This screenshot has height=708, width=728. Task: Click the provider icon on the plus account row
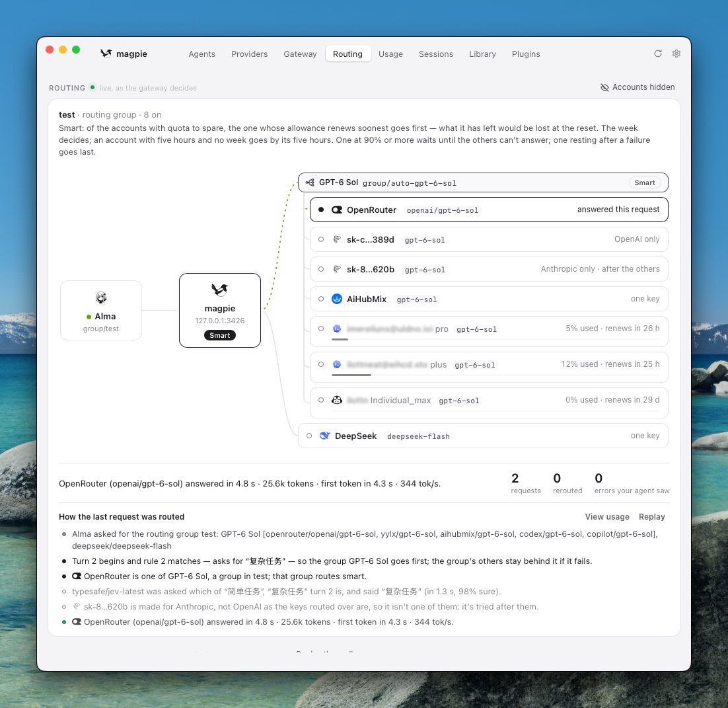click(x=337, y=364)
